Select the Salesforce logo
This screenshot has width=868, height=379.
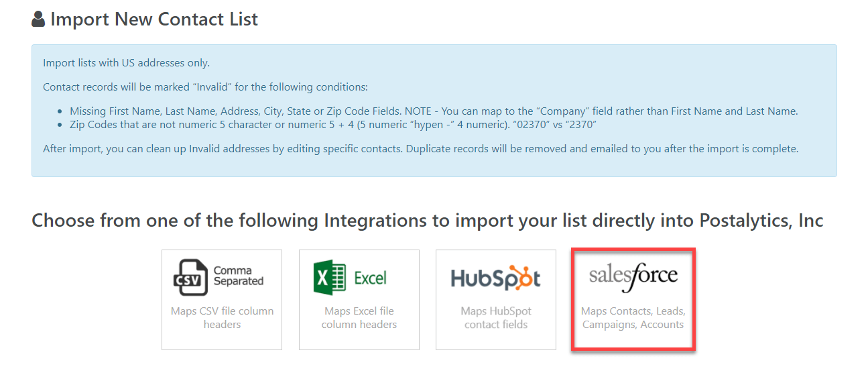tap(633, 276)
